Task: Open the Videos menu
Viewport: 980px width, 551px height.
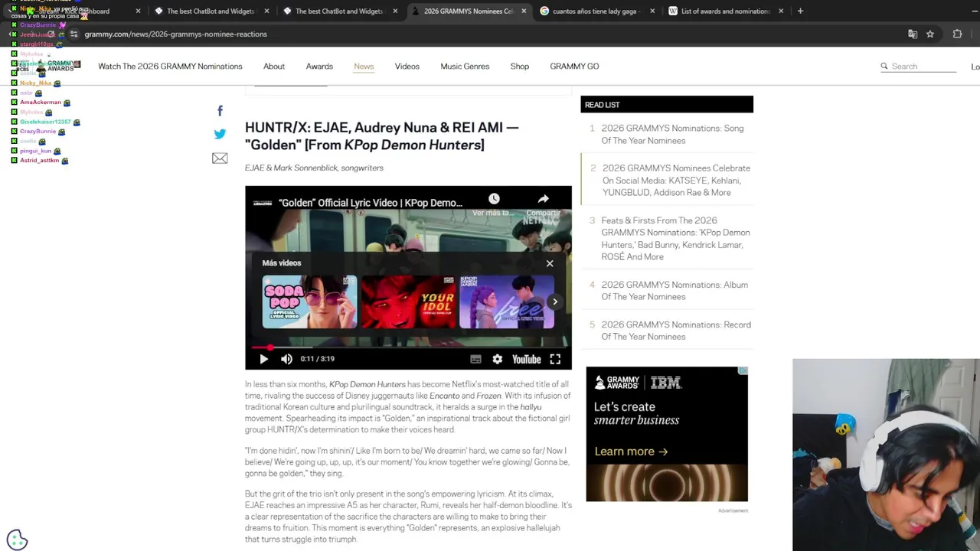Action: pyautogui.click(x=407, y=67)
